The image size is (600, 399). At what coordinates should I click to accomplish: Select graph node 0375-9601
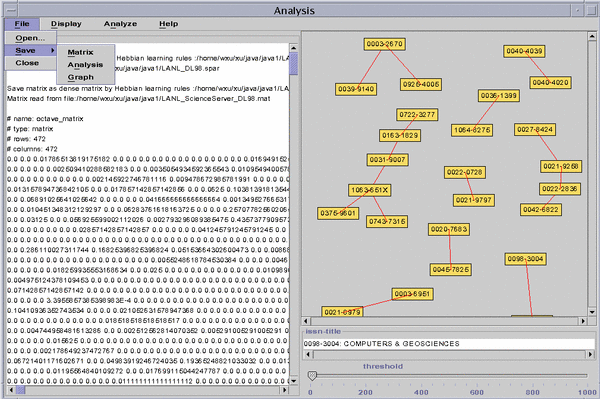point(338,213)
